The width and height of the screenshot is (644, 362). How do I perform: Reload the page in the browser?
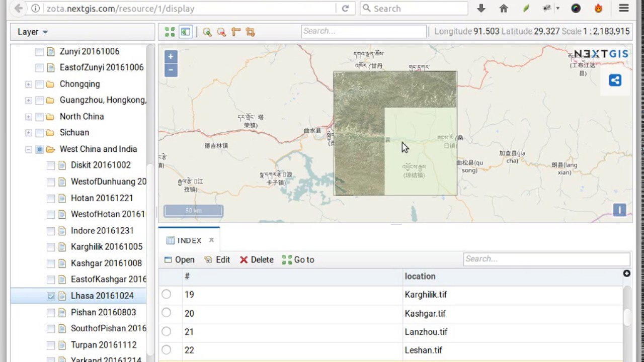346,9
